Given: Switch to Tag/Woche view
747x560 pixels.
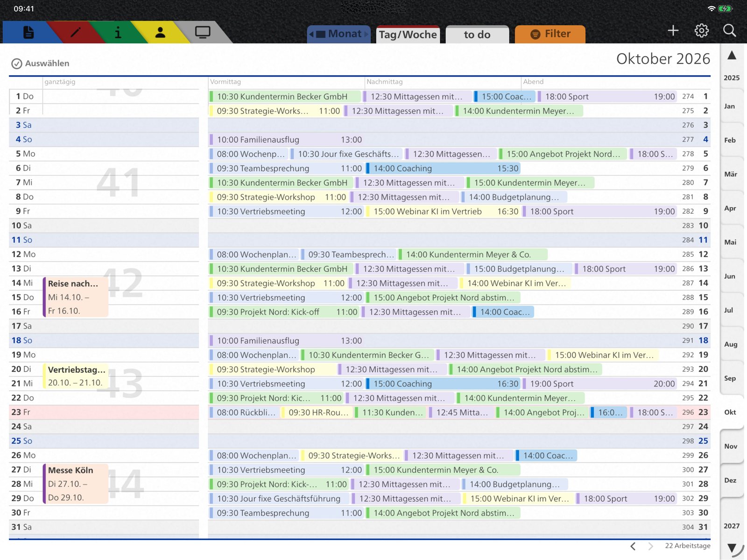Looking at the screenshot, I should coord(408,34).
